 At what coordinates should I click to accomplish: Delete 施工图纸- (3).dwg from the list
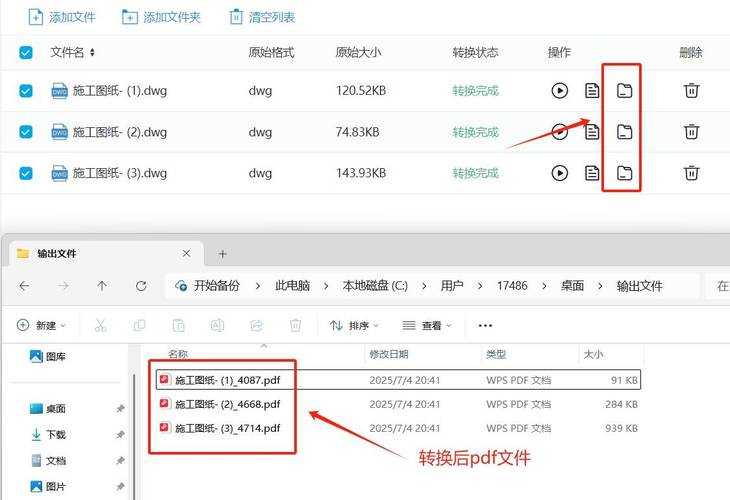691,173
